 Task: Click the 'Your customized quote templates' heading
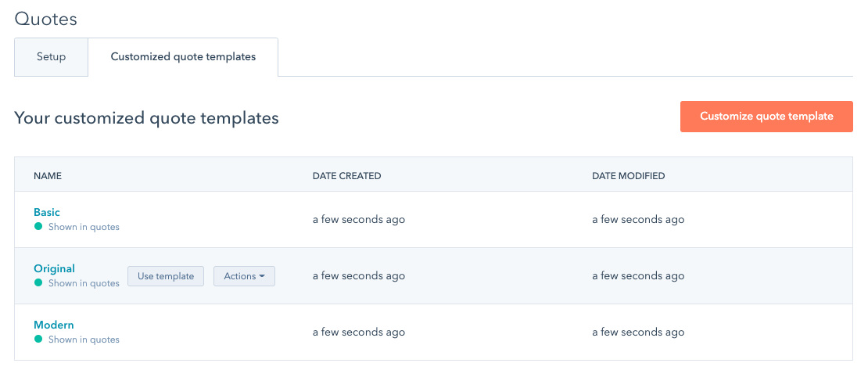146,118
